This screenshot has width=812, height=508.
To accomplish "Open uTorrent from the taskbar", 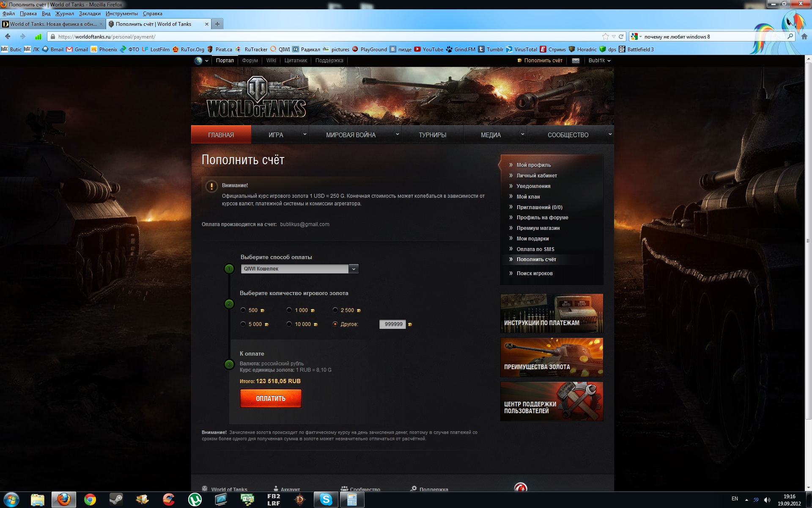I will coord(195,500).
